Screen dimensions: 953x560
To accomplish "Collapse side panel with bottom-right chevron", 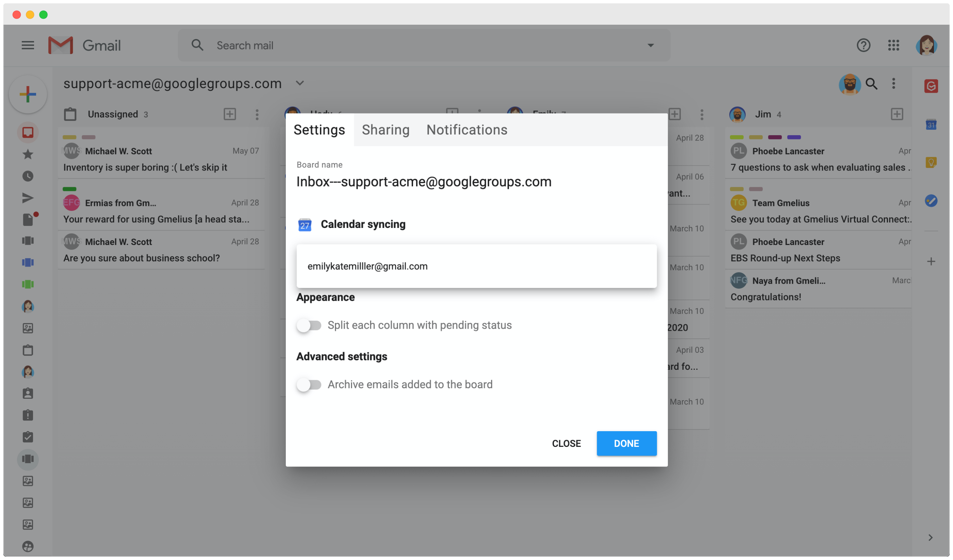I will (x=930, y=538).
